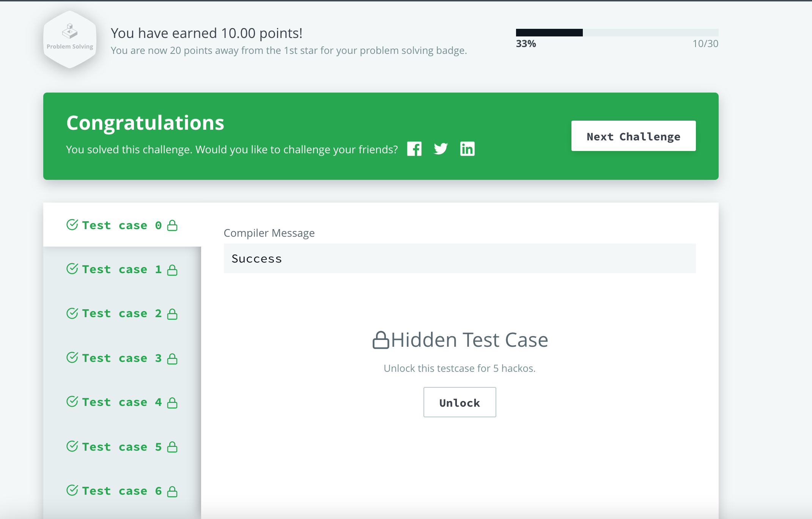This screenshot has width=812, height=519.
Task: Select Test case 5 from the list
Action: coord(121,446)
